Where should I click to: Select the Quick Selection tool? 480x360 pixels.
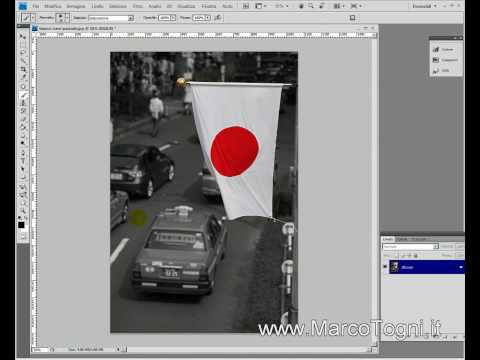point(23,61)
